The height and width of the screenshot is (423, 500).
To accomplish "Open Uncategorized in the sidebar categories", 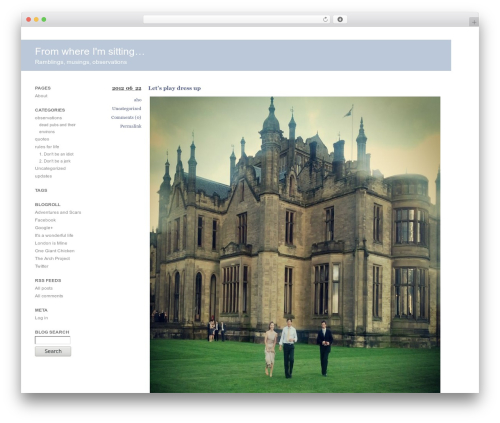I will (50, 168).
